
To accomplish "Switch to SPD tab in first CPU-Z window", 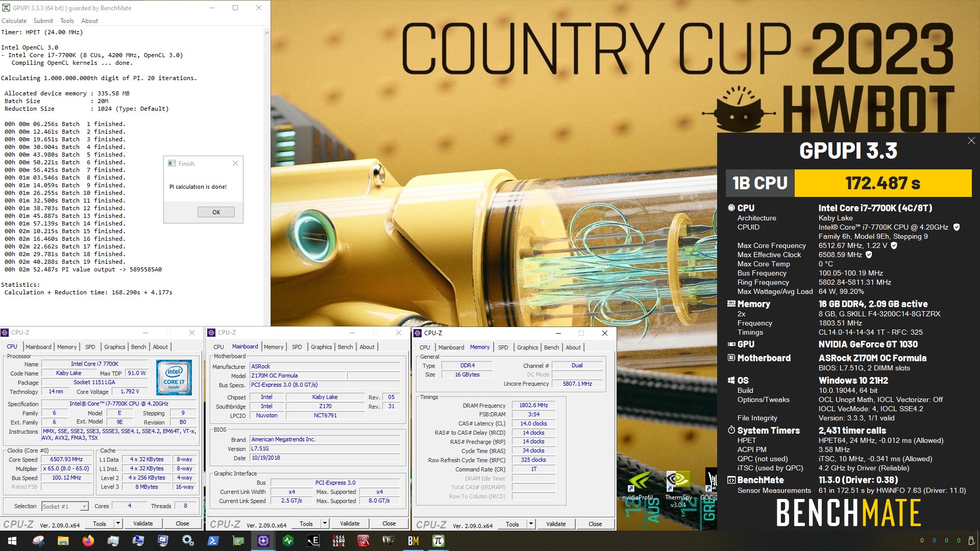I will (90, 347).
